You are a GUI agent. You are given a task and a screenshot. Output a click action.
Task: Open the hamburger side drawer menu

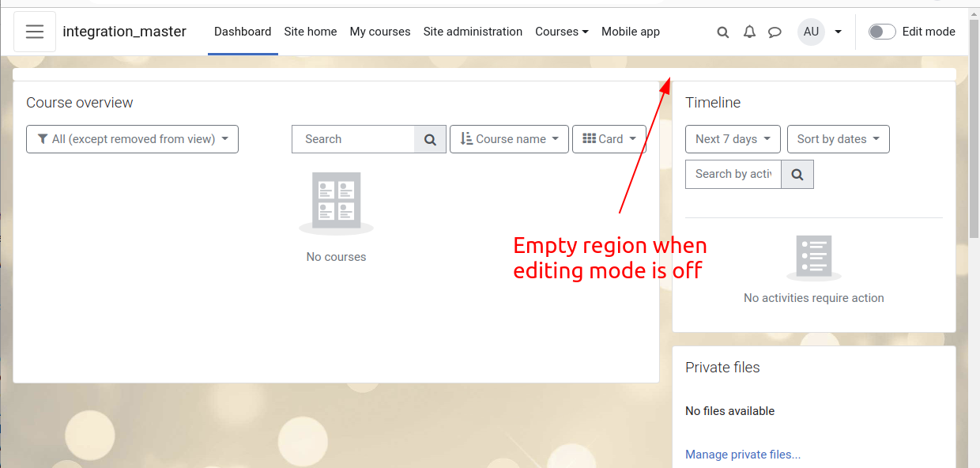35,32
